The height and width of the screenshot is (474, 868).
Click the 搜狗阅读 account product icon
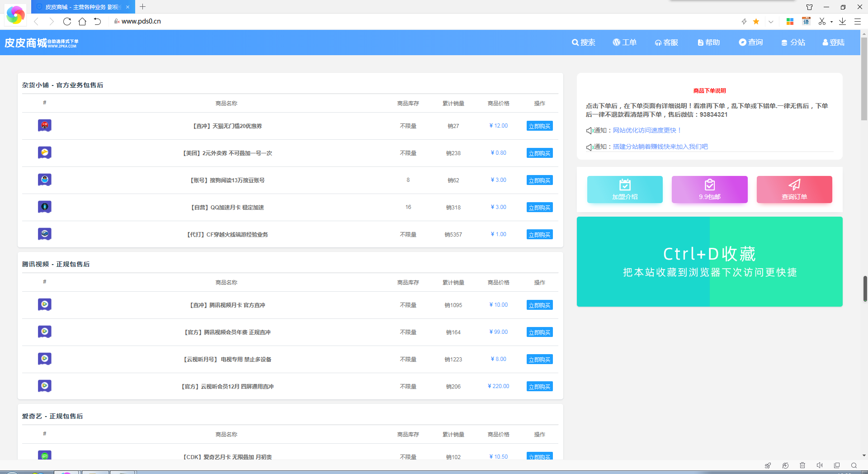click(x=45, y=180)
